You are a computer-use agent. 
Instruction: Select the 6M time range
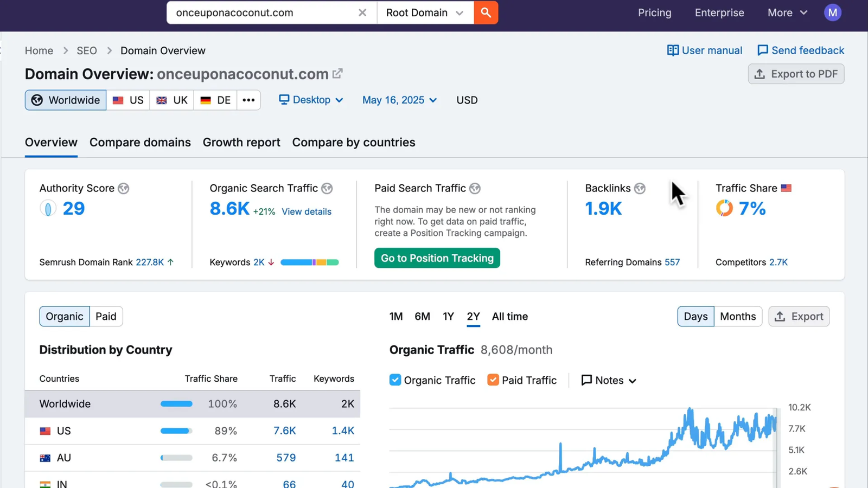tap(422, 316)
